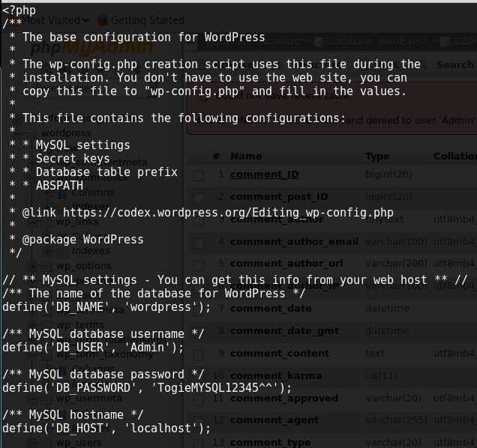Expand the Indexes node above wp_options
Viewport: 477px width, 448px height.
[47, 252]
